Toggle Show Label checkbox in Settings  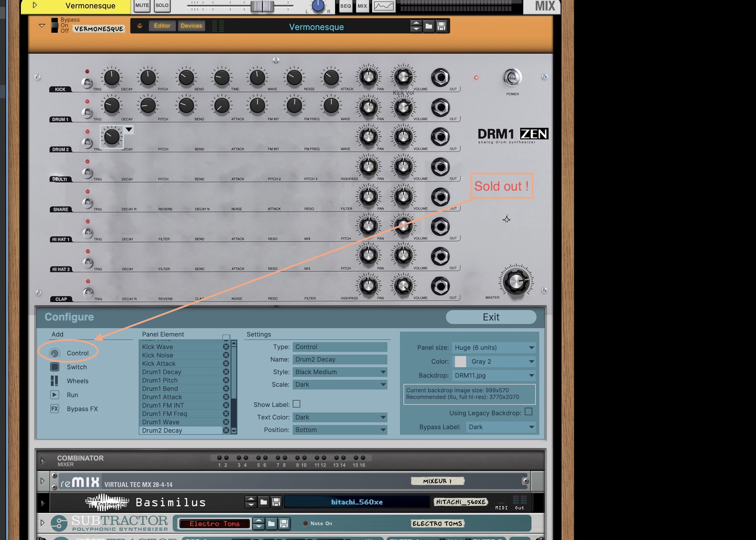297,404
